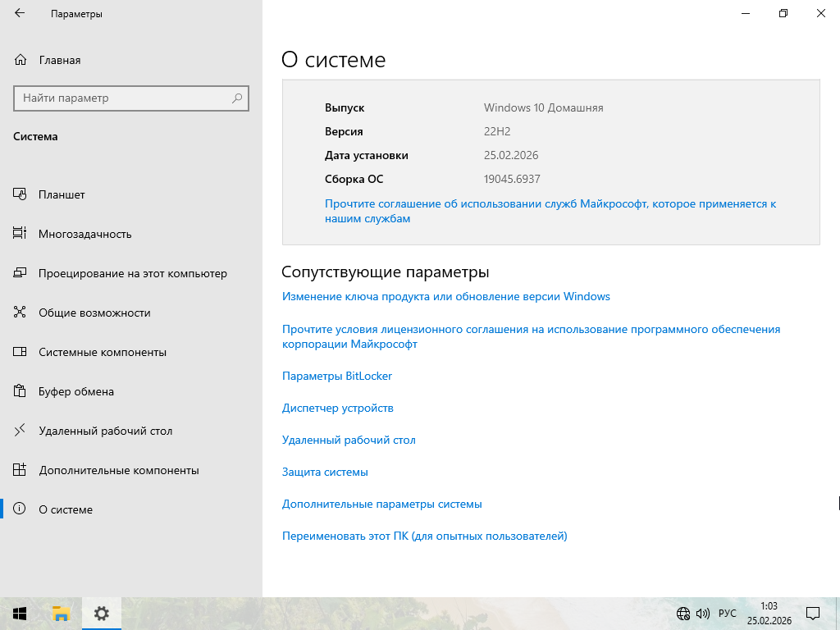Open Планшет tablet settings
Screen dimensions: 840x630
(x=62, y=194)
